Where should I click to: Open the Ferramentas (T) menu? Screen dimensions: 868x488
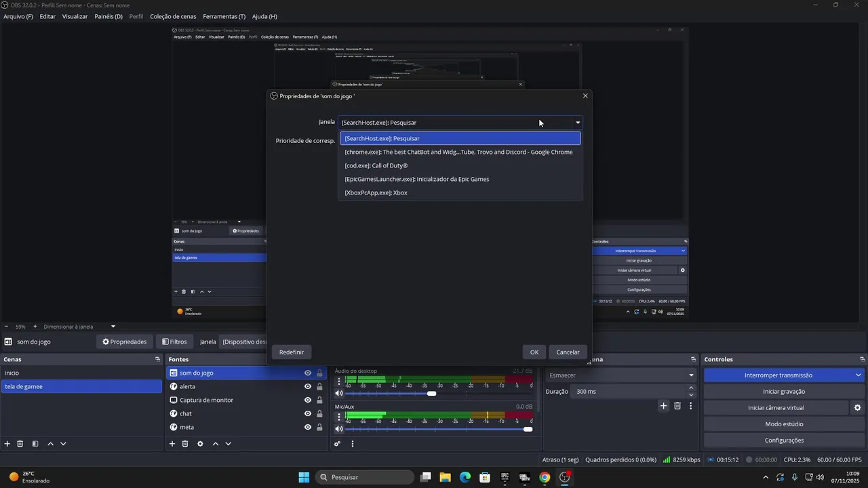point(224,16)
